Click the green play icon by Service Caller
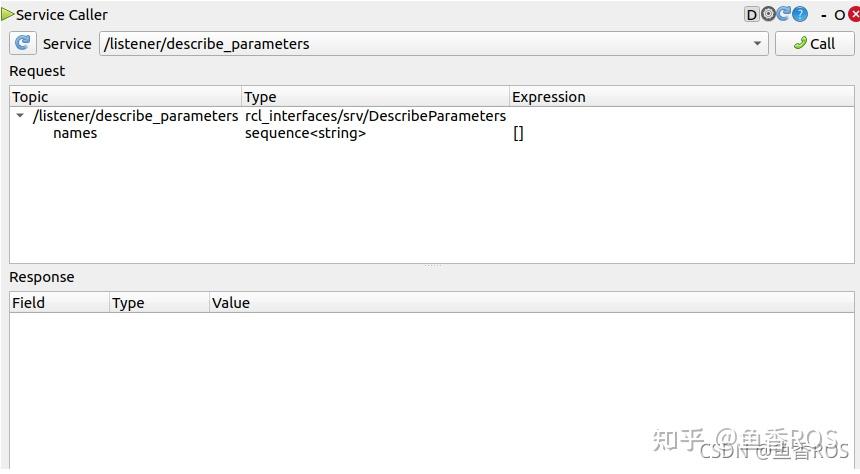 click(8, 14)
